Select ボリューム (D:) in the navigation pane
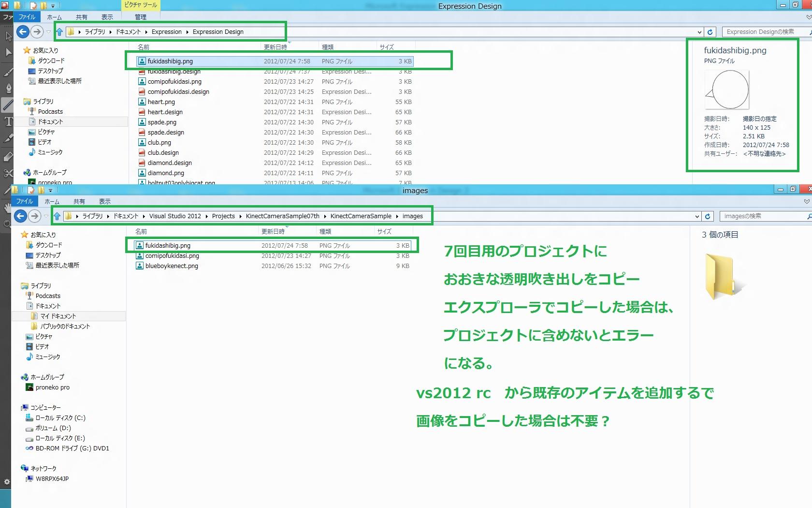 [x=53, y=428]
